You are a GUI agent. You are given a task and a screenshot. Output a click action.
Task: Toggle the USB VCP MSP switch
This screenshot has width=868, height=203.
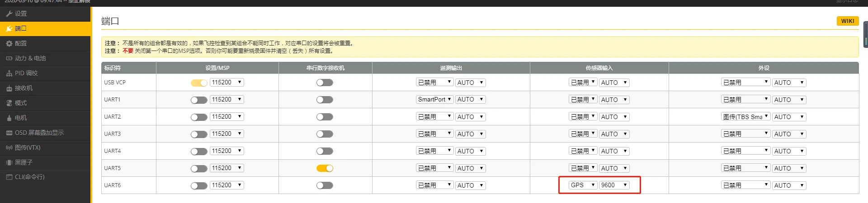[199, 83]
